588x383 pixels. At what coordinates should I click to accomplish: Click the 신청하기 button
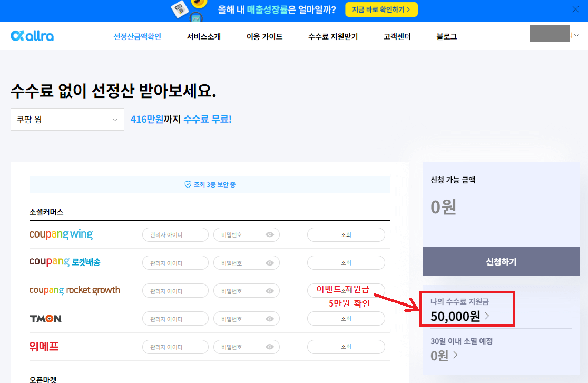501,261
